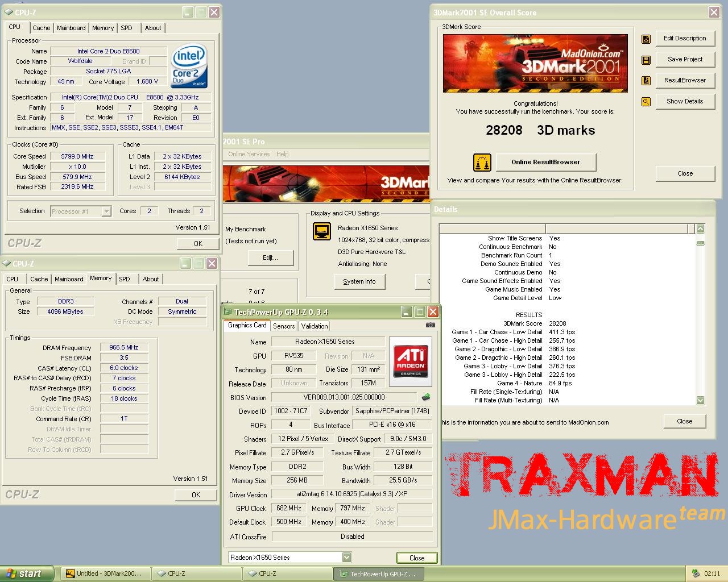The image size is (728, 582).
Task: Switch to Untitled - 3DMark2001 taskbar item
Action: click(105, 573)
